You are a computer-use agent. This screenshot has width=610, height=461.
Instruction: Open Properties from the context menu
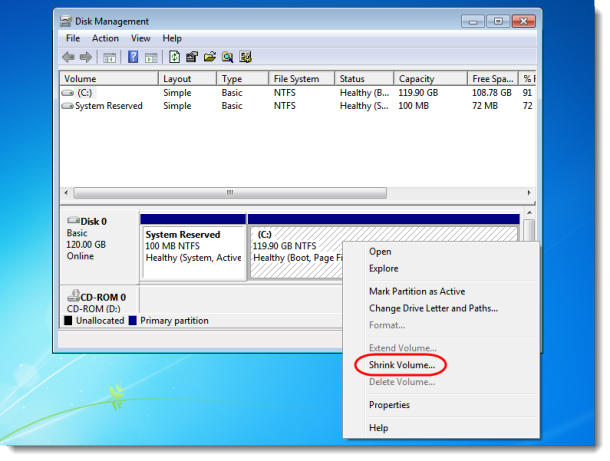click(x=442, y=405)
